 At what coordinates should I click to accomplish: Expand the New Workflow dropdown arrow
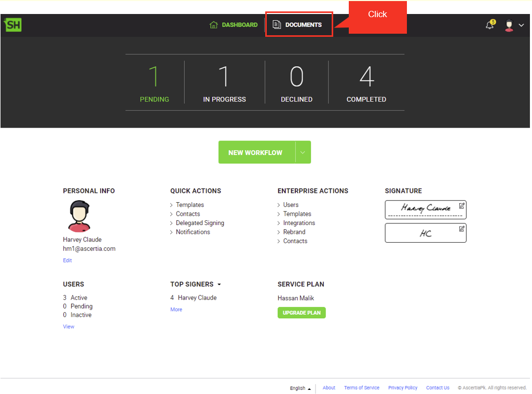[303, 152]
